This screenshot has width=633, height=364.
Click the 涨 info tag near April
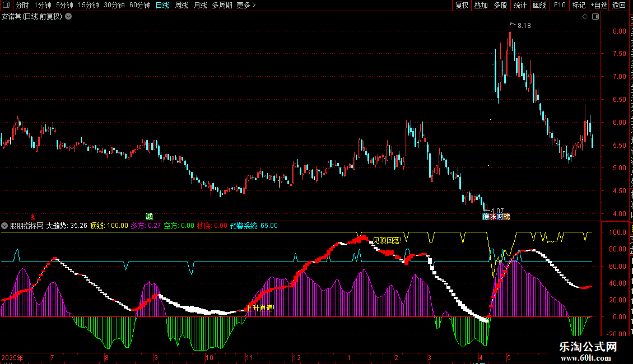(x=492, y=217)
